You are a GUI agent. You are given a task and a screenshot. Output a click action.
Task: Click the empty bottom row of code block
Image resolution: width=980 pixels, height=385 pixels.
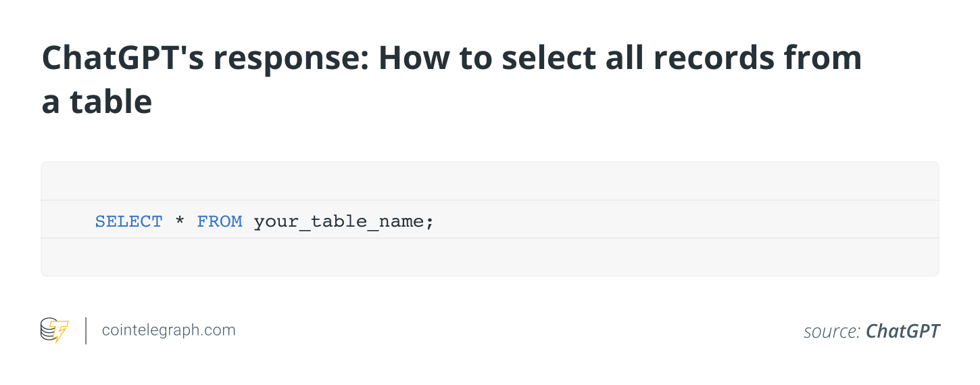tap(489, 257)
